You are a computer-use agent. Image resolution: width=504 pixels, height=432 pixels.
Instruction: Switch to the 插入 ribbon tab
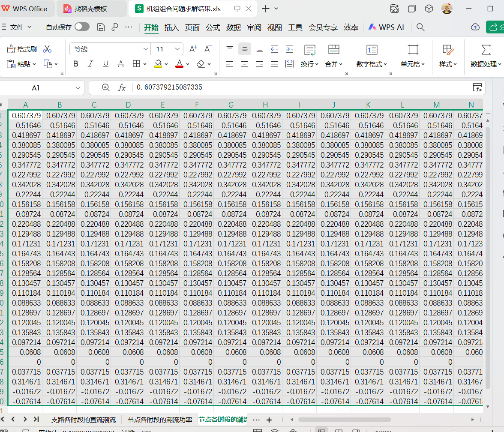[x=171, y=27]
